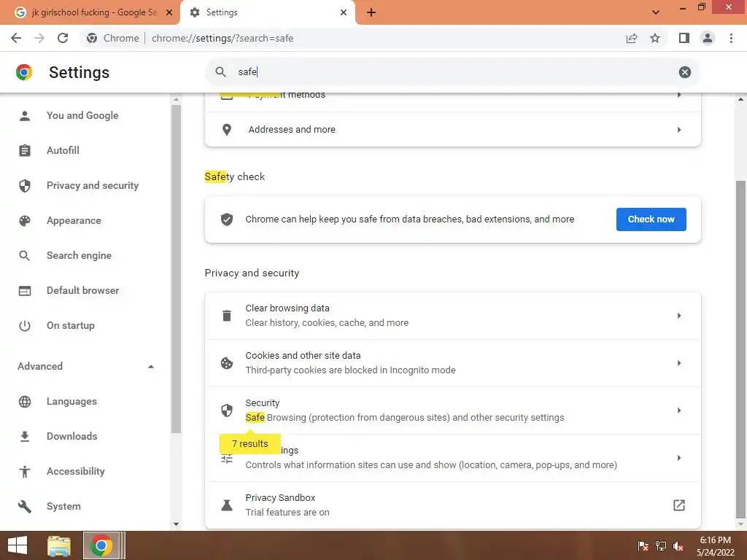Open You and Google settings
747x560 pixels.
pyautogui.click(x=82, y=116)
